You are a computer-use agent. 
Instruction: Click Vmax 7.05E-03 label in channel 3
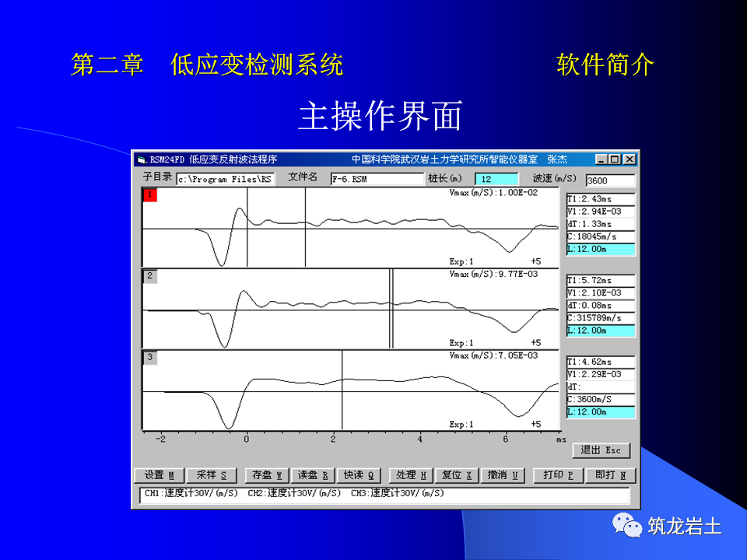point(493,355)
